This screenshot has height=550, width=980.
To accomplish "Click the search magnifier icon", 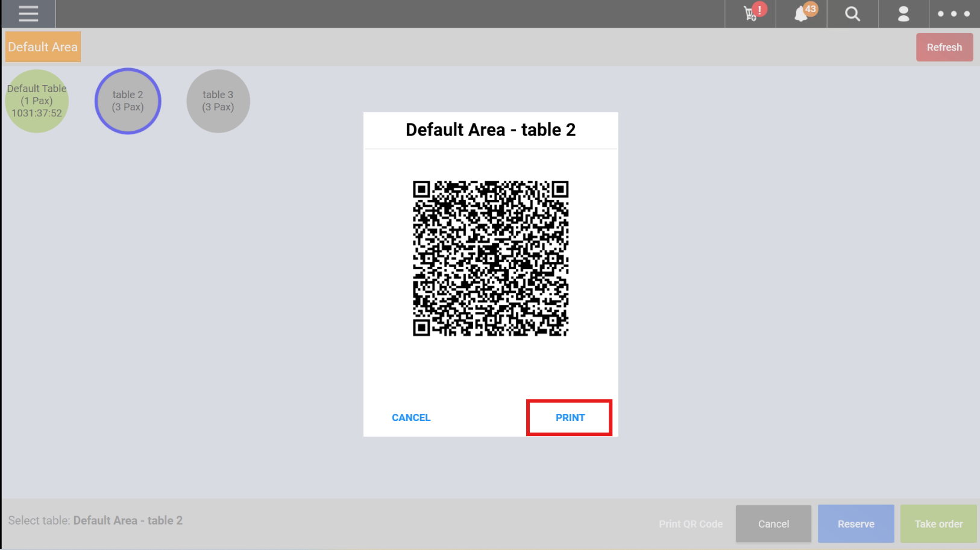I will [x=852, y=14].
